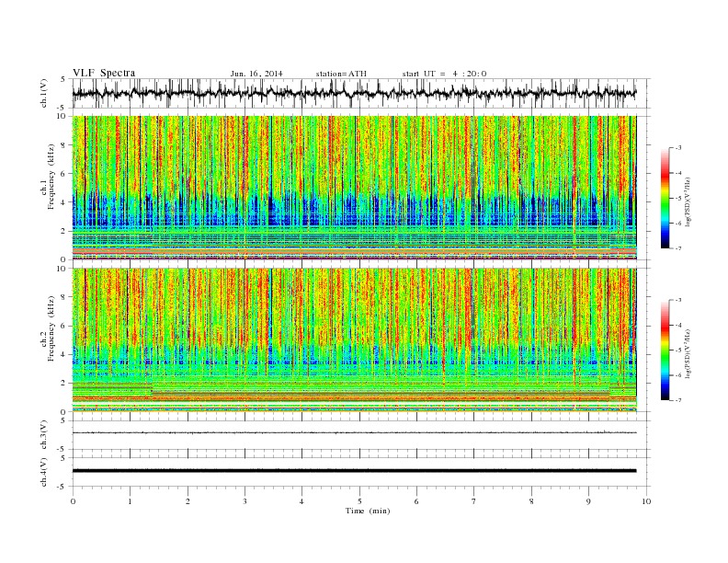Viewport: 728px width, 563px height.
Task: Click the "ch.3(V)" axis label
Action: (x=44, y=435)
